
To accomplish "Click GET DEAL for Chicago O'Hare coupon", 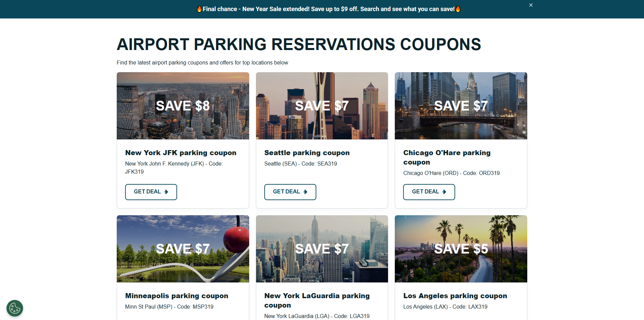I will coord(429,192).
